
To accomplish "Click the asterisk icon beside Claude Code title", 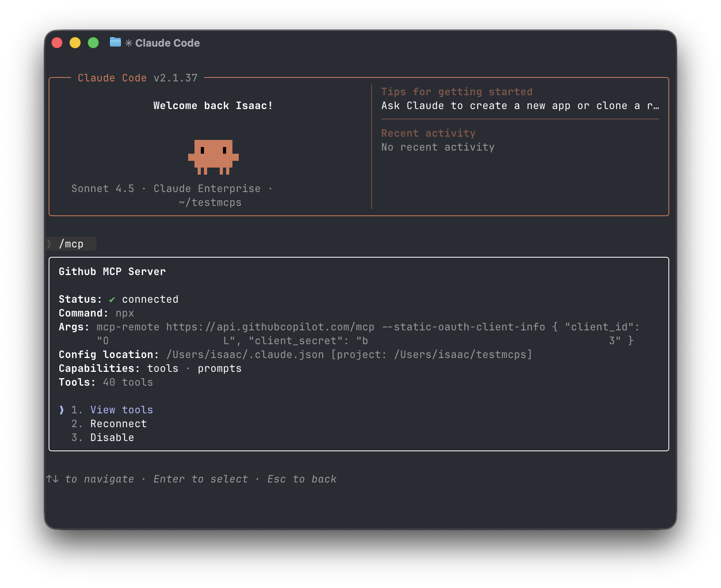I will click(128, 43).
